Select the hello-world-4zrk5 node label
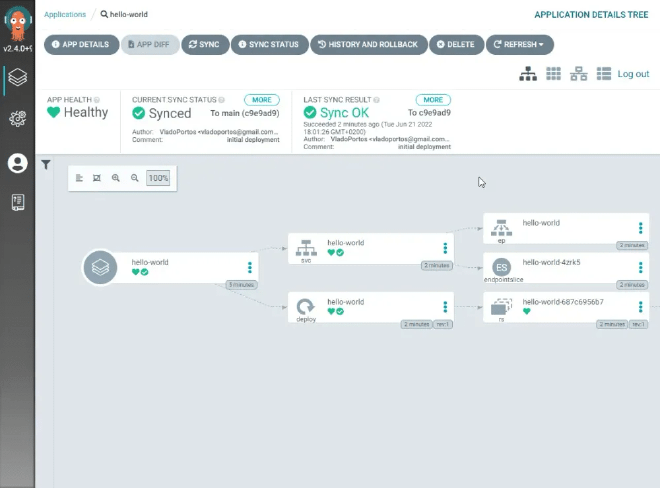 pos(551,262)
